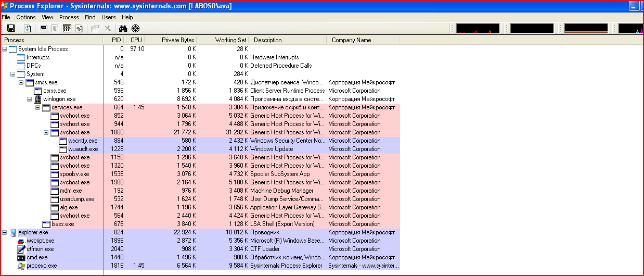This screenshot has width=644, height=276.
Task: Collapse the winlogon.exe tree node
Action: click(30, 99)
